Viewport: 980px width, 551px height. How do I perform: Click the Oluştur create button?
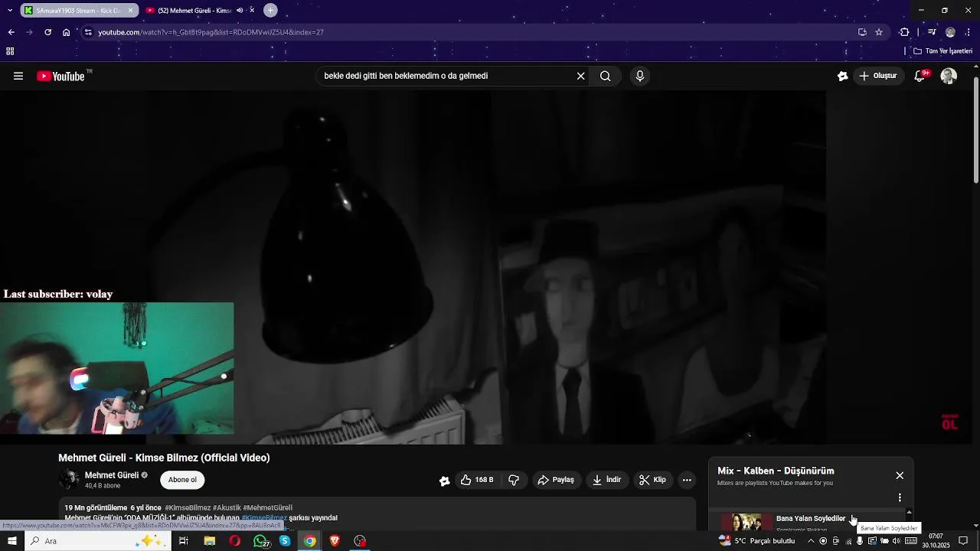pyautogui.click(x=877, y=76)
